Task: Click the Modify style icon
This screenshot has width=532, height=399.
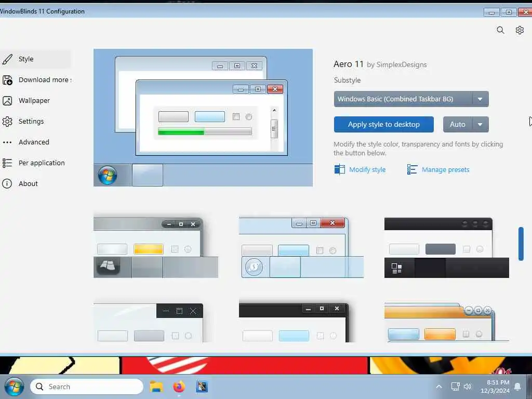Action: click(339, 169)
